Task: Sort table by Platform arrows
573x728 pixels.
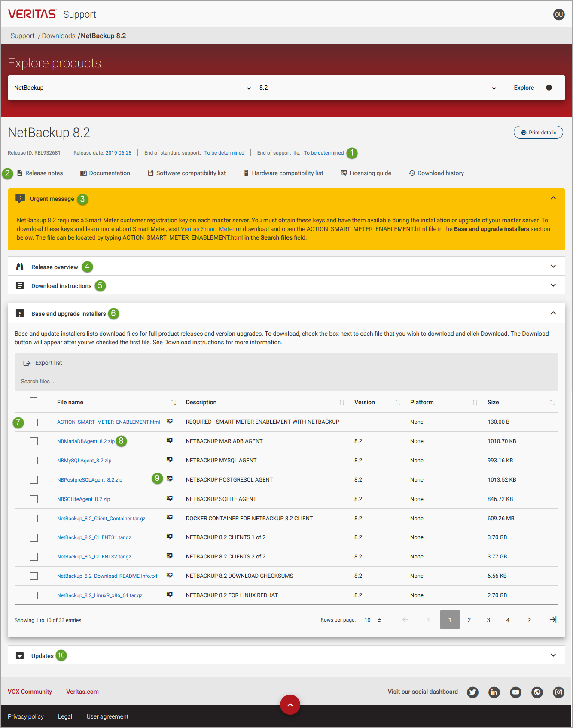Action: coord(475,403)
